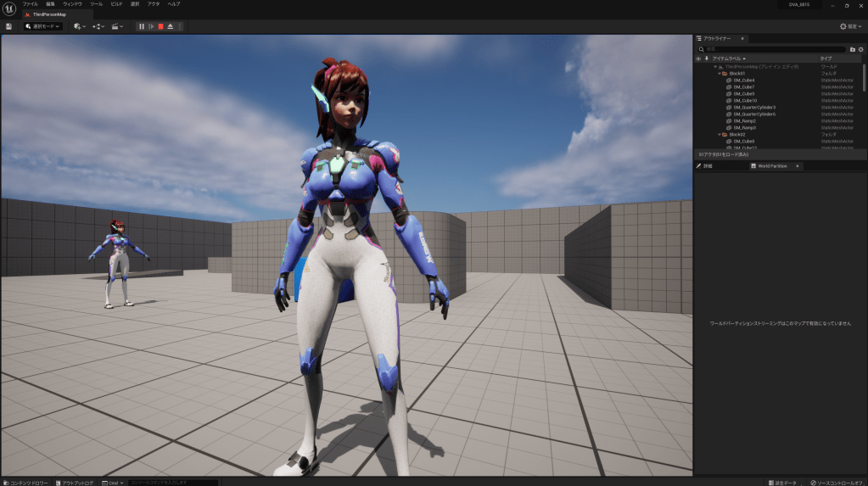Open the ヘルプ (Help) menu
868x486 pixels.
click(x=174, y=4)
